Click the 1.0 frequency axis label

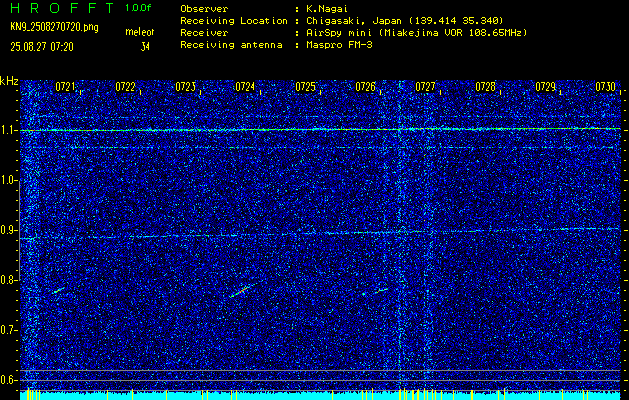(8, 180)
